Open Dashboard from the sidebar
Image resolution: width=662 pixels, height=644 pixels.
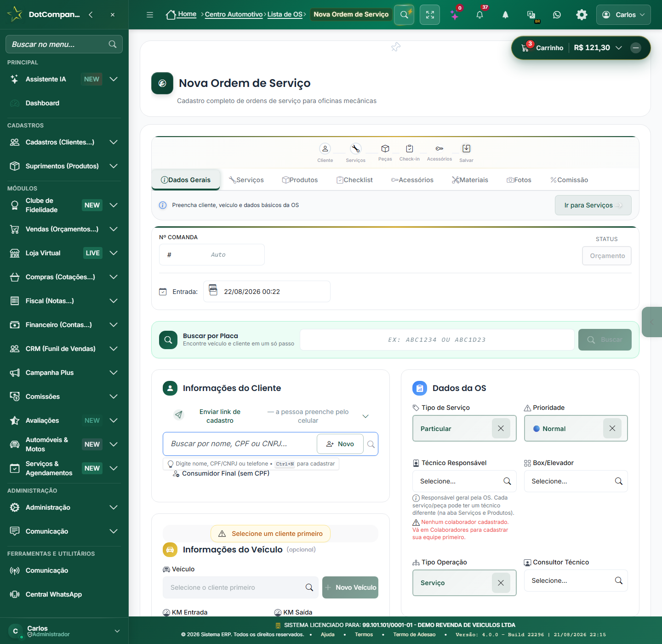42,103
